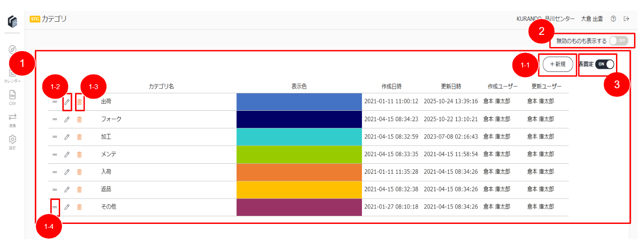Click the green color swatch of メンテ
This screenshot has width=644, height=242.
coord(299,154)
